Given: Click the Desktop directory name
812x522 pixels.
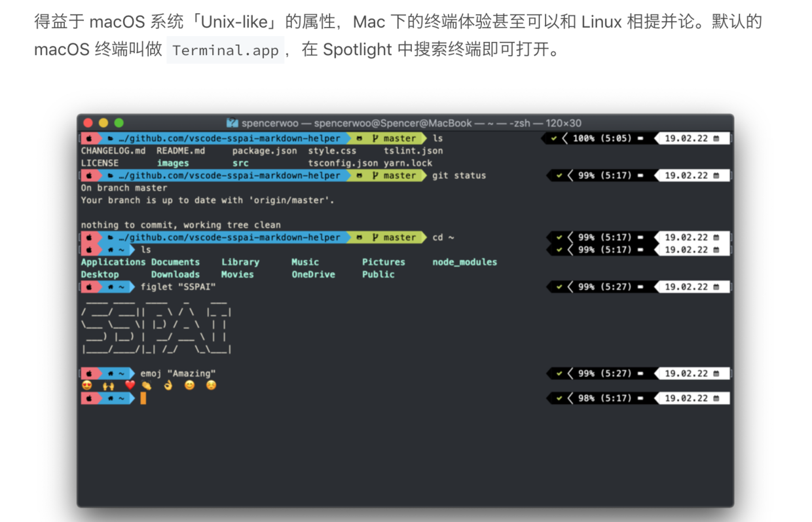Looking at the screenshot, I should point(100,274).
